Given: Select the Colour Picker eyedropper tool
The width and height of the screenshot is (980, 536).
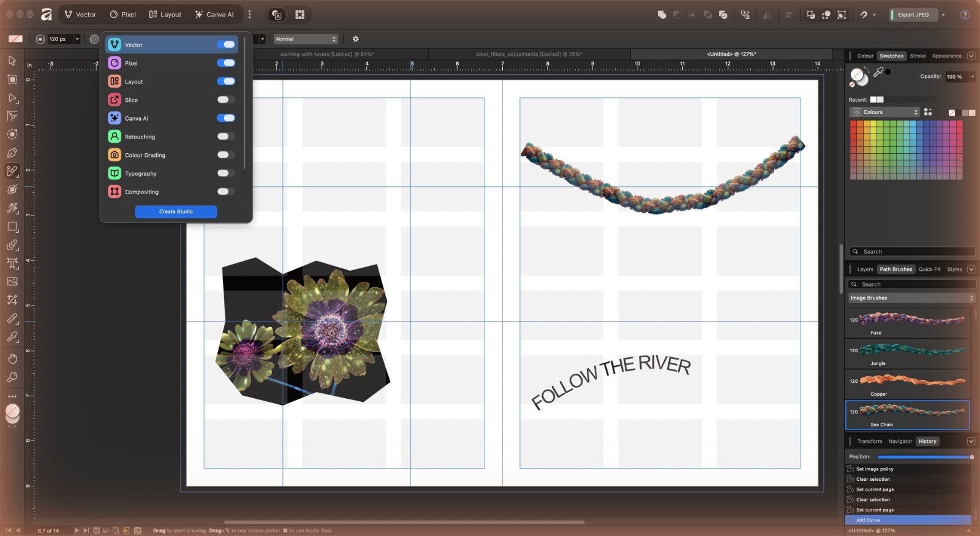Looking at the screenshot, I should point(12,336).
